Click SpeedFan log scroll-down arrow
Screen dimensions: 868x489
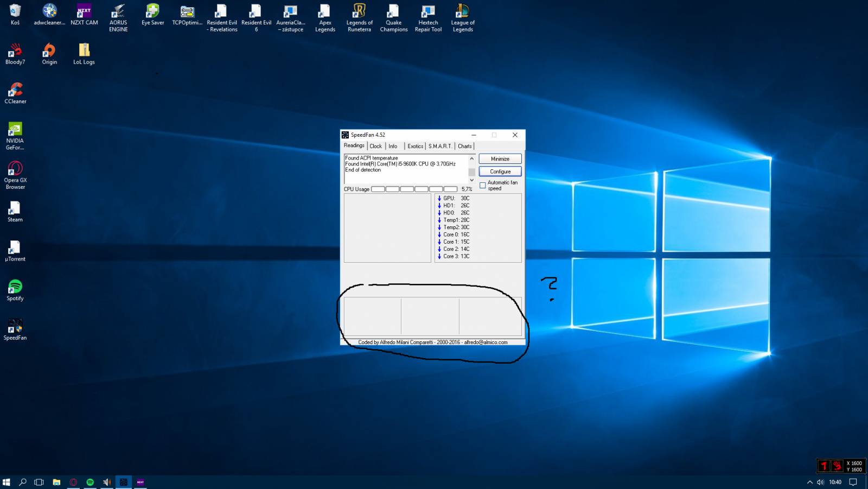(471, 180)
